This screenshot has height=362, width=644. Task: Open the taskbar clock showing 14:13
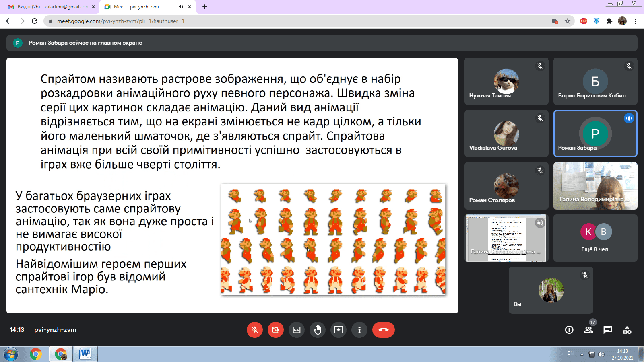pos(622,354)
